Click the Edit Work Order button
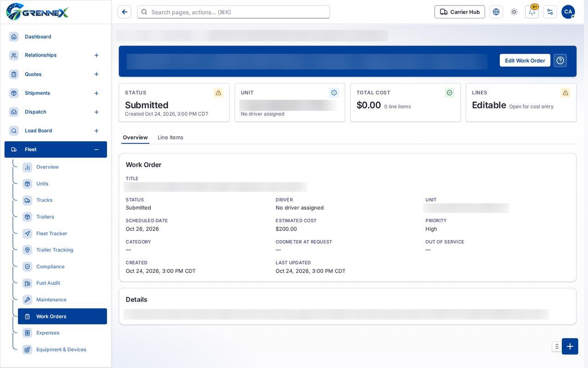Image resolution: width=588 pixels, height=368 pixels. point(525,60)
